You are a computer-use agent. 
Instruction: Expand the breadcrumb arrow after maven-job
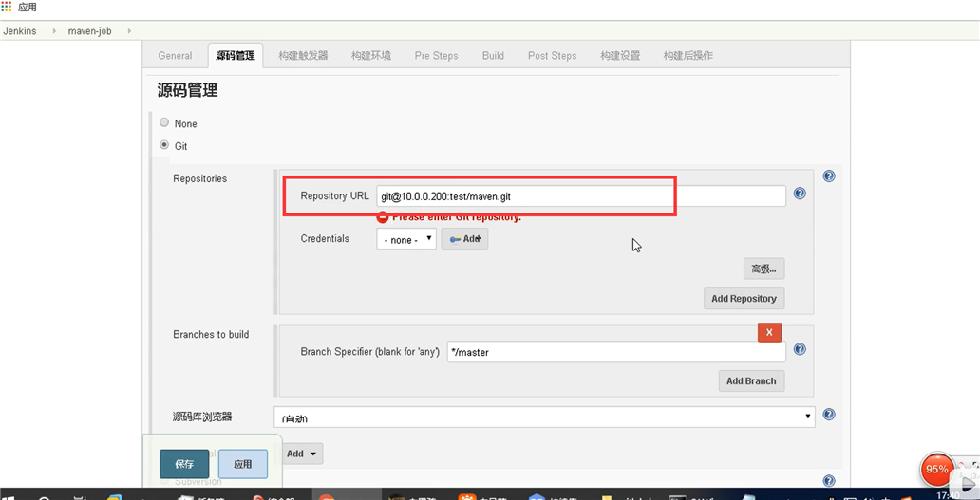pyautogui.click(x=129, y=30)
